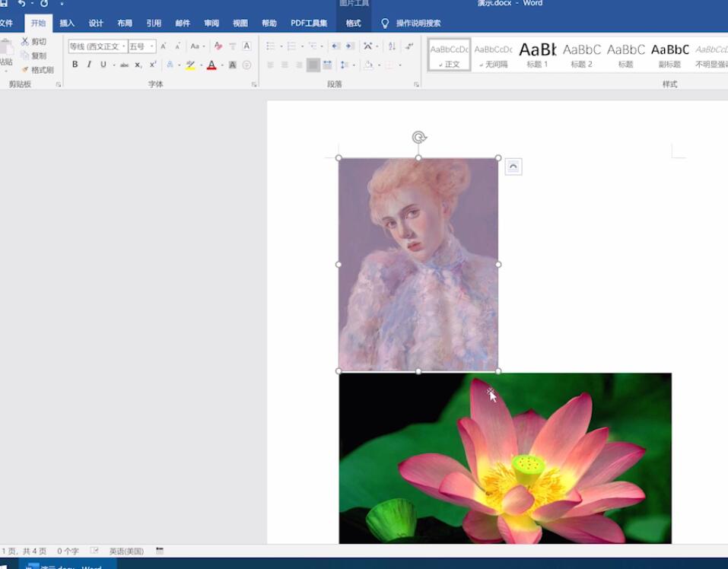The height and width of the screenshot is (569, 728).
Task: Open the line spacing dropdown
Action: pos(346,65)
